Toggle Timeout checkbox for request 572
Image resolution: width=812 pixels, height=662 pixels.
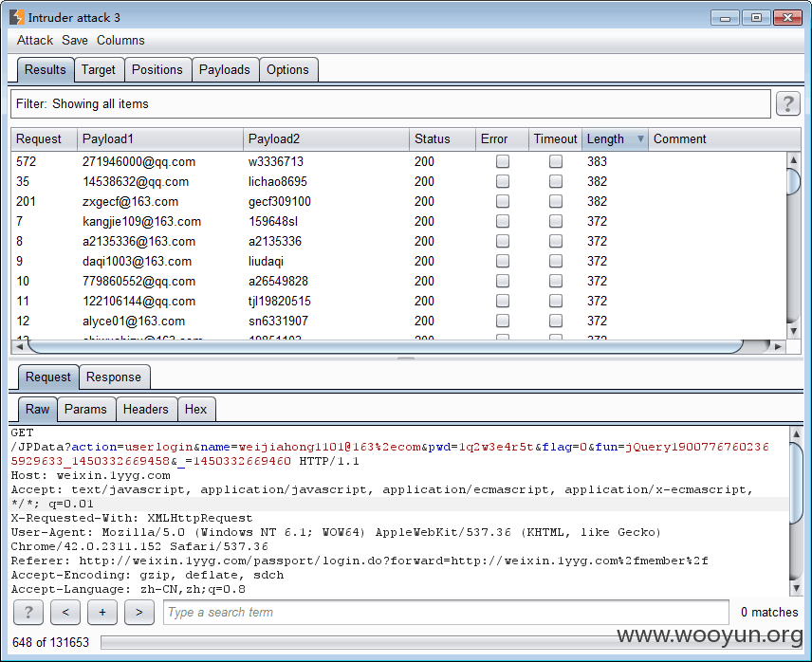[x=556, y=161]
